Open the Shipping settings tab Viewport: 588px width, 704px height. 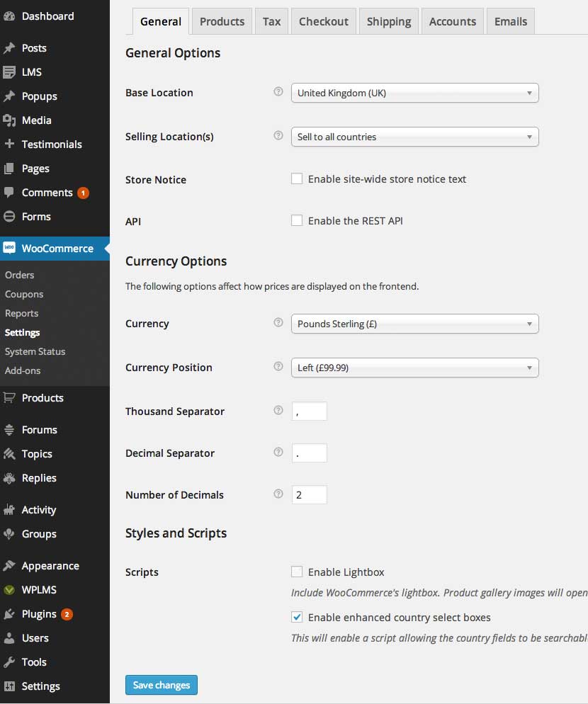point(388,21)
